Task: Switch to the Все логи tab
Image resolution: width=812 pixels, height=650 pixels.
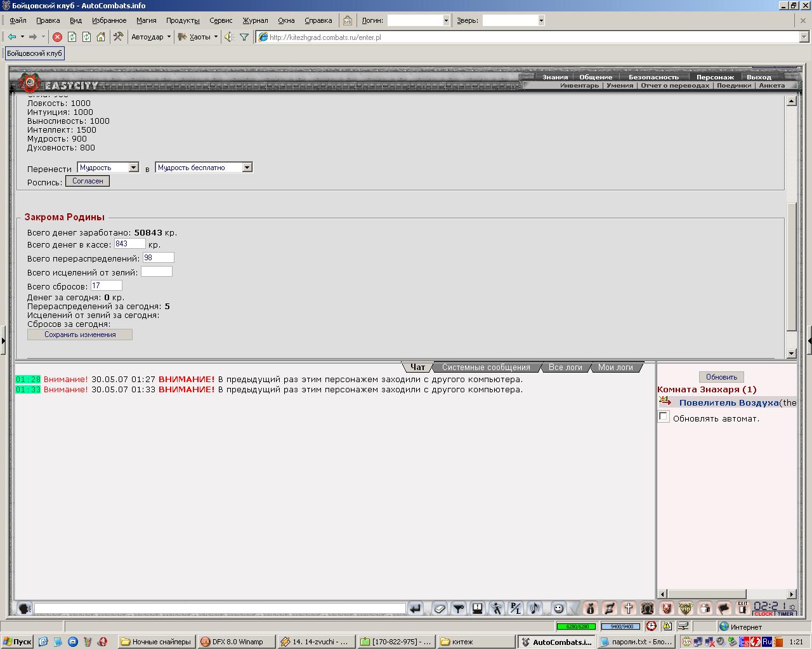Action: (565, 367)
